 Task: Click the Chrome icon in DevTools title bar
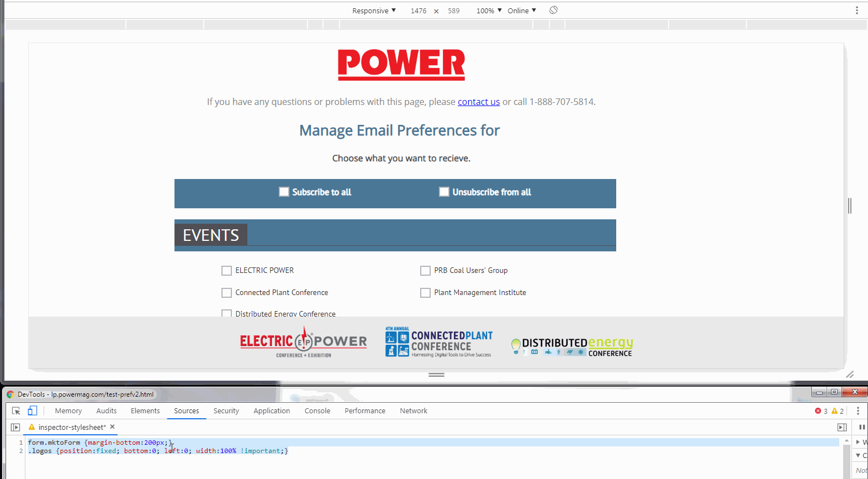pos(10,394)
